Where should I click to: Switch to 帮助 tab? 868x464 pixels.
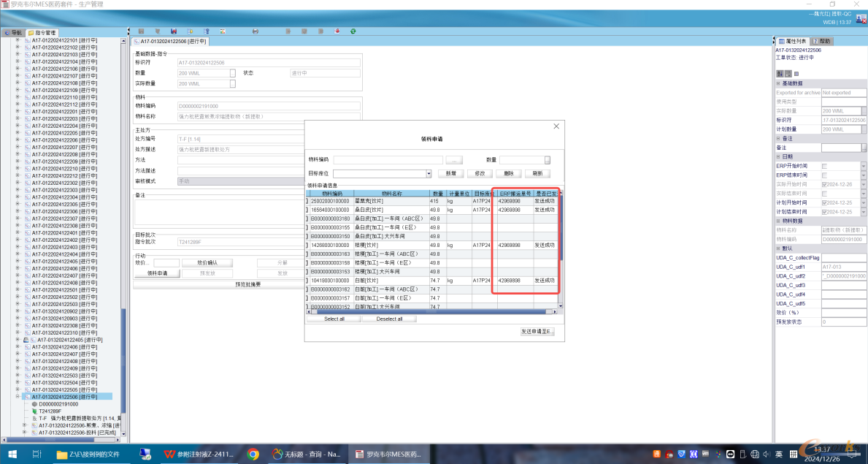point(821,41)
